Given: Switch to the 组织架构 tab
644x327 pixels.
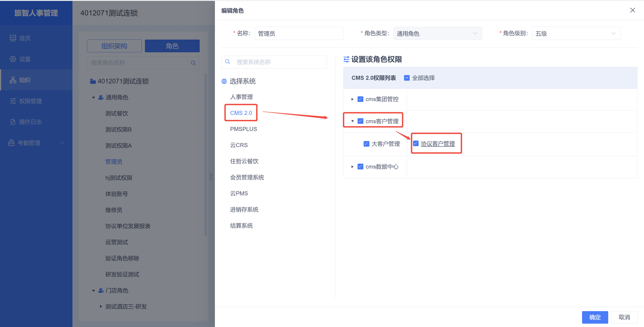Looking at the screenshot, I should 114,46.
